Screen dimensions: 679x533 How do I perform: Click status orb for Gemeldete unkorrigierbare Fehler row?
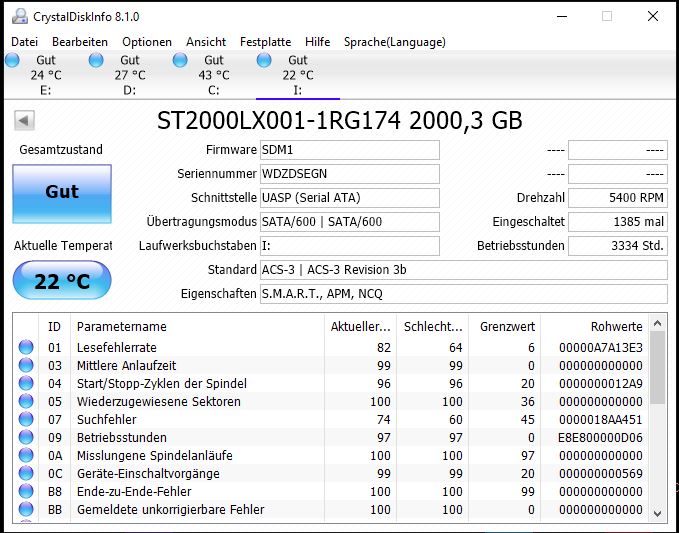click(26, 509)
